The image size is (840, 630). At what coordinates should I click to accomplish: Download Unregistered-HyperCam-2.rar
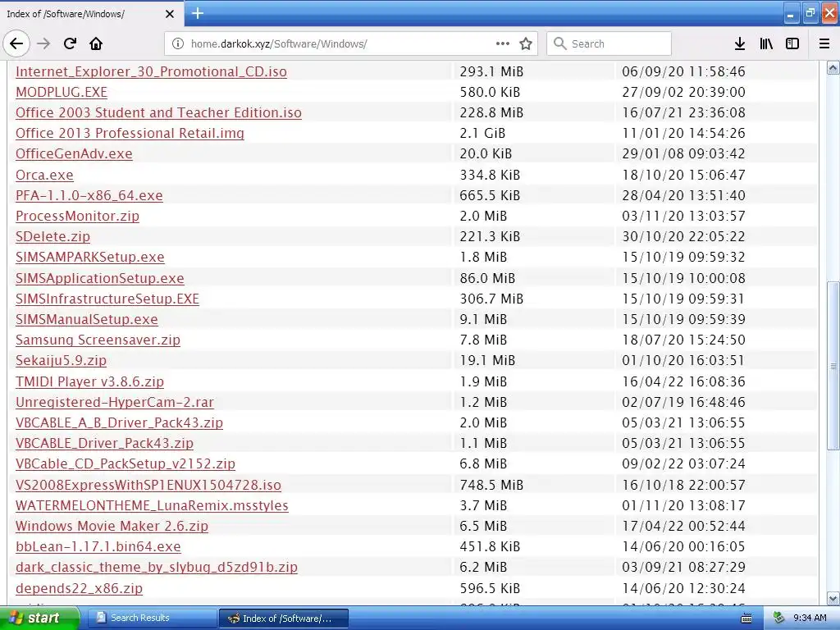tap(115, 402)
